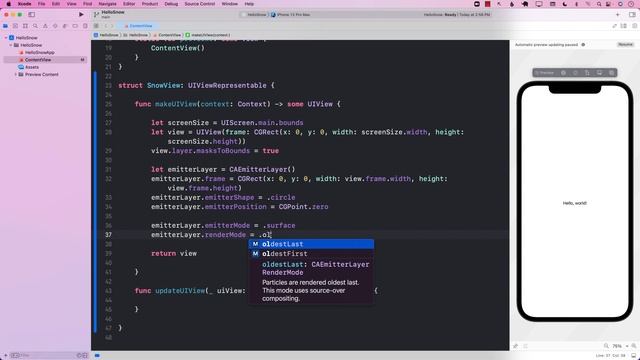Select the oldestLast completion suggestion
640x360 pixels.
coord(311,244)
